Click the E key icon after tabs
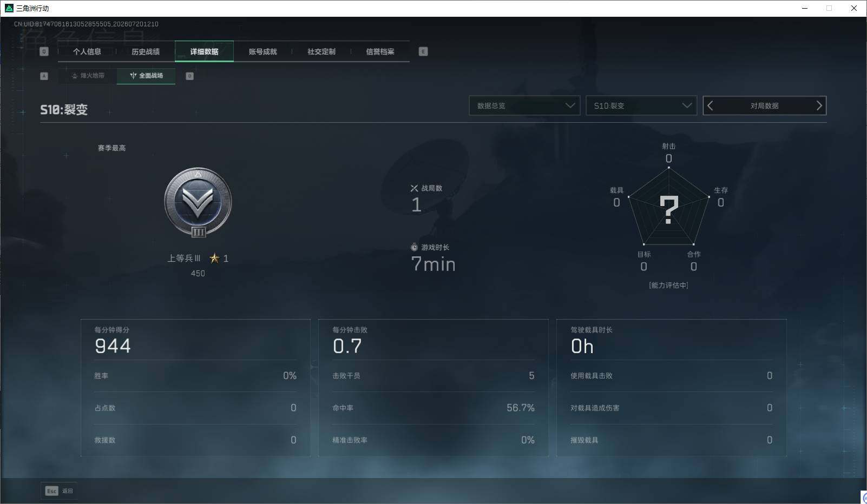867x504 pixels. coord(423,51)
